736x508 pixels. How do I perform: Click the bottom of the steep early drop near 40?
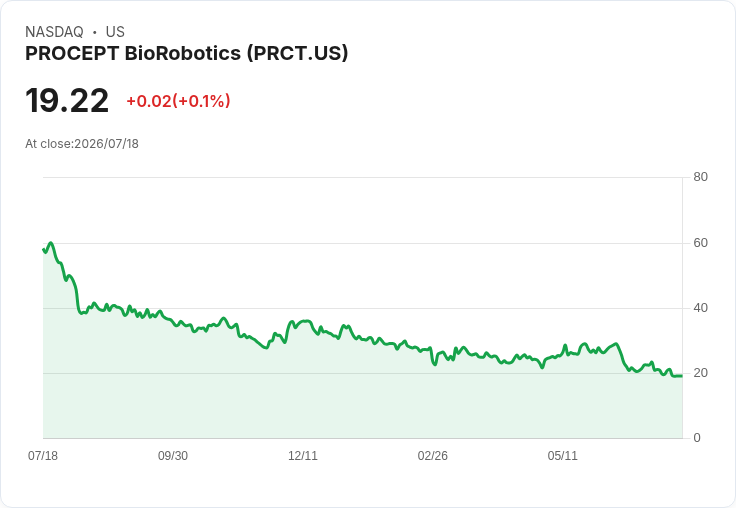(81, 313)
